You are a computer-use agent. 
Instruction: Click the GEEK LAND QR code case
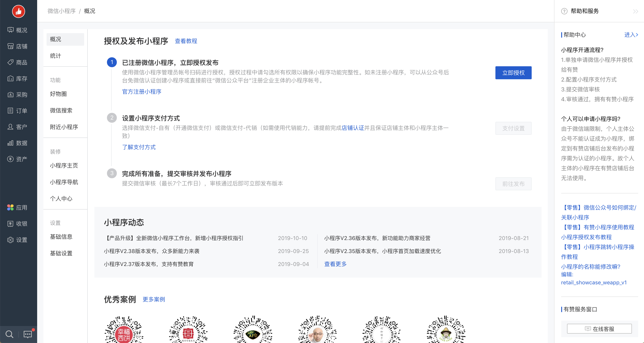(x=446, y=330)
